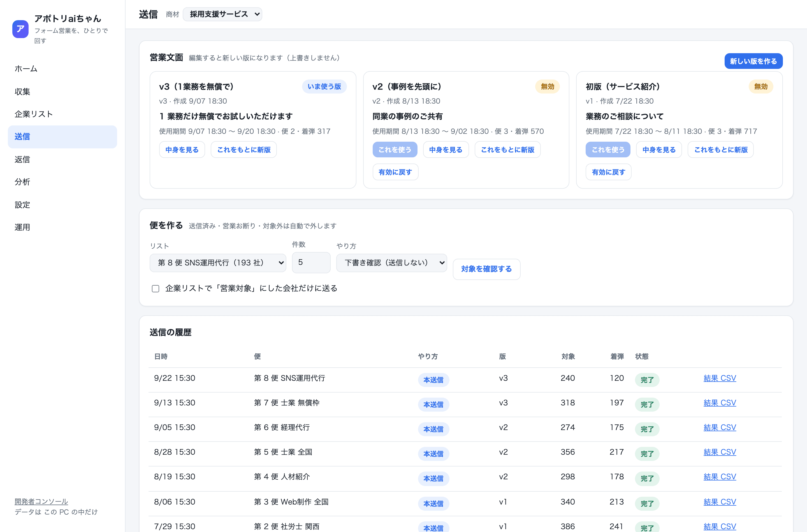
Task: Click これを使う on the 初版 card
Action: [608, 150]
